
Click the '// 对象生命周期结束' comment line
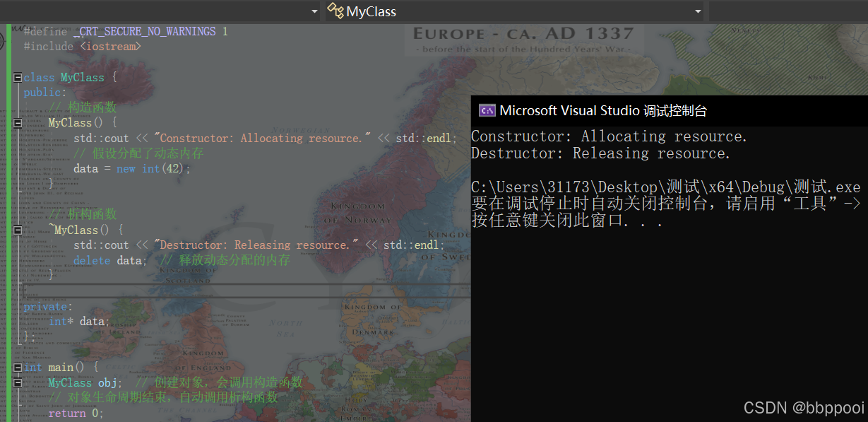click(x=163, y=398)
